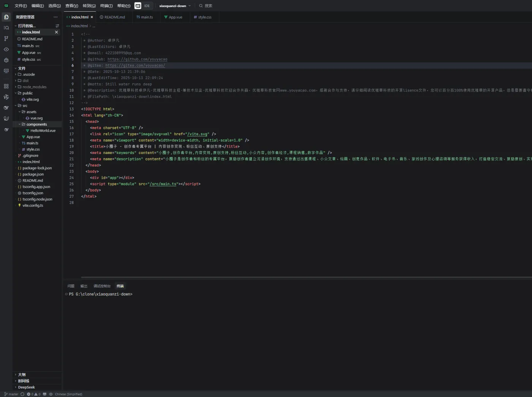532x397 pixels.
Task: Click the sync changes icon in the status bar
Action: pyautogui.click(x=22, y=394)
